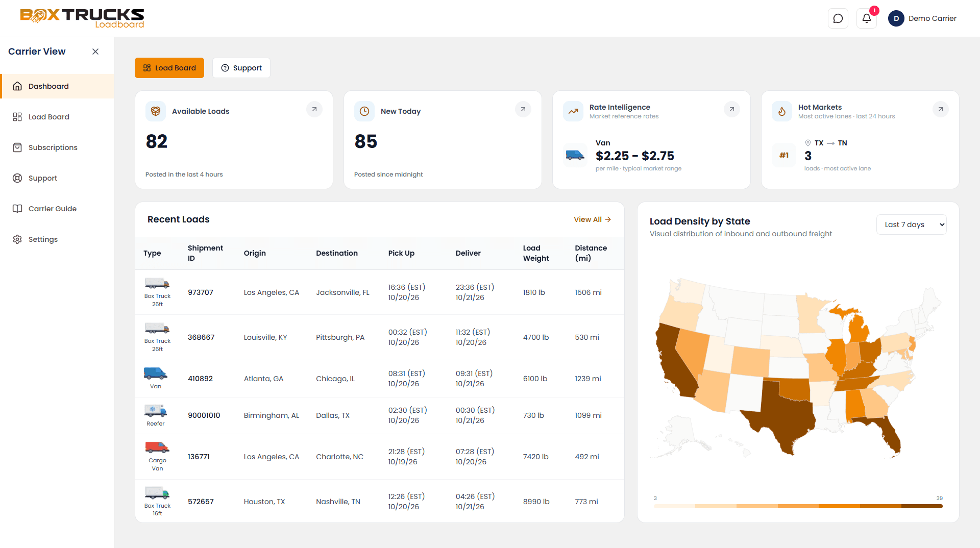Click the BoxTrucks Loadboard logo
Screen dimensions: 980x548
(82, 18)
